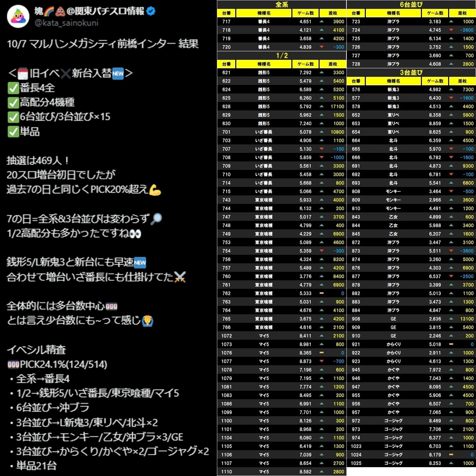Click game count 8,981 in row 1073
476x476 pixels.
coord(305,344)
